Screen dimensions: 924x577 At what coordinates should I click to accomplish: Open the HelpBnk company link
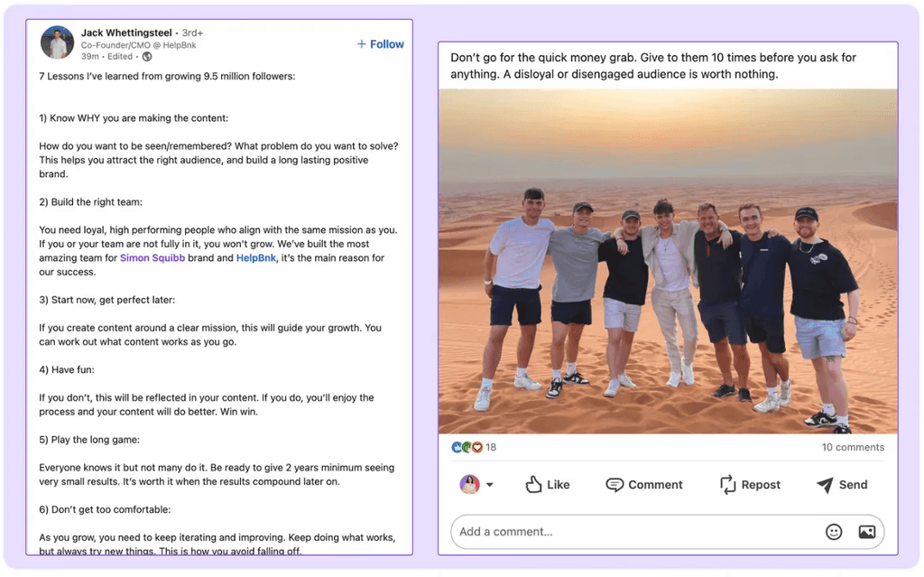point(254,257)
